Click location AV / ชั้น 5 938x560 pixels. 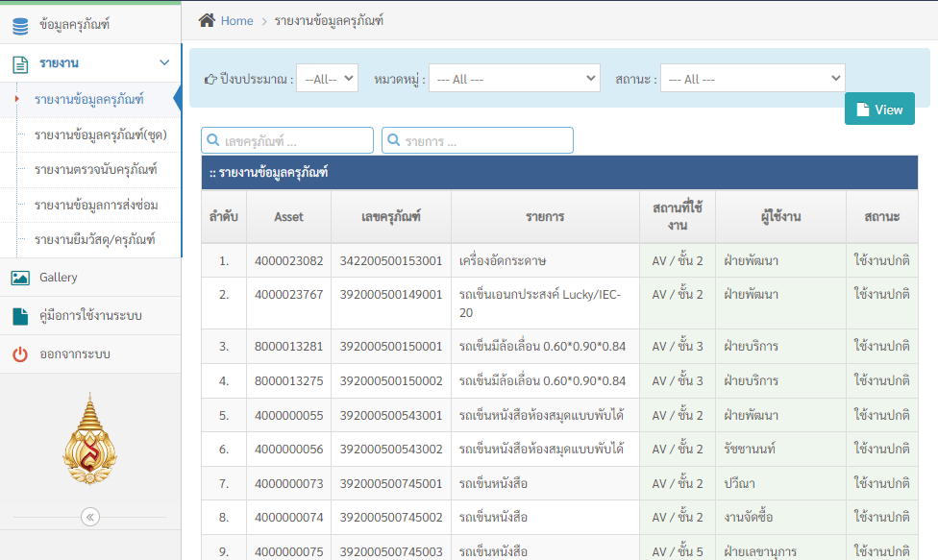click(678, 551)
